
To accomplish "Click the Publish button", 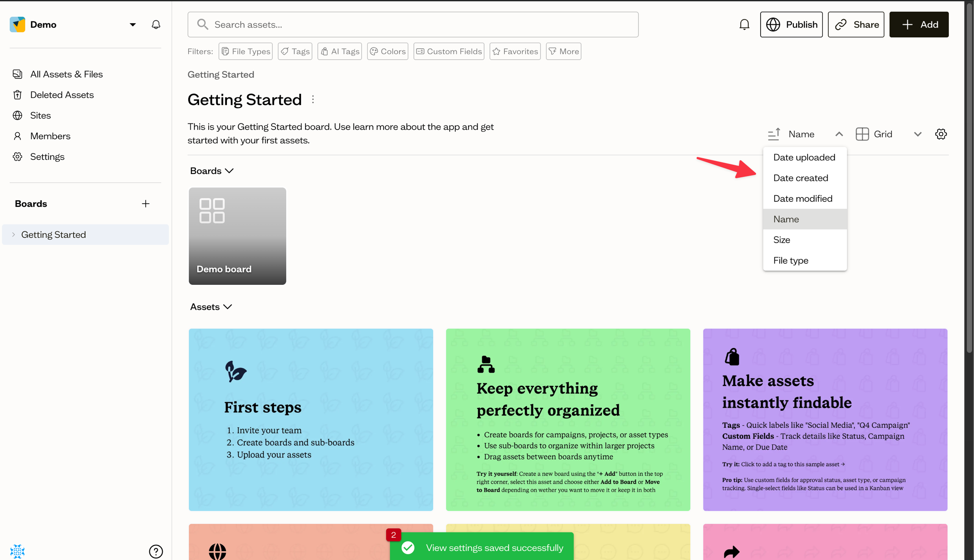I will click(791, 24).
